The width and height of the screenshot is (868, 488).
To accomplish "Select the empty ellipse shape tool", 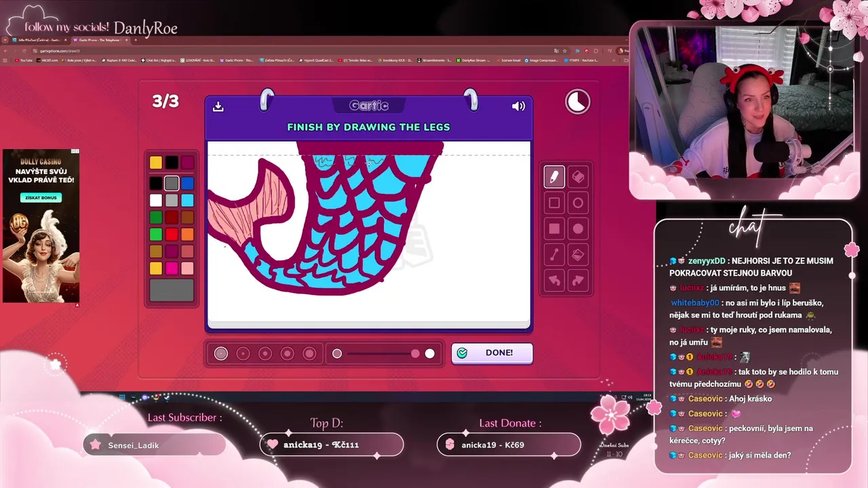I will pos(578,203).
